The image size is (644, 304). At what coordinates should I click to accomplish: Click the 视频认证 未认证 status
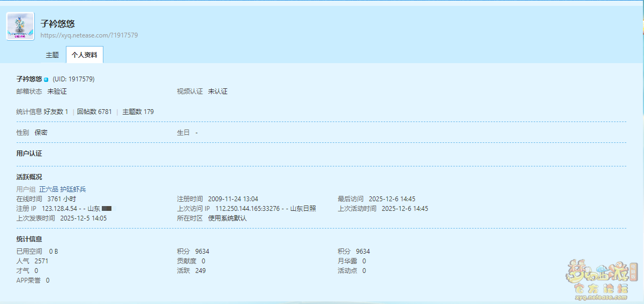(218, 92)
